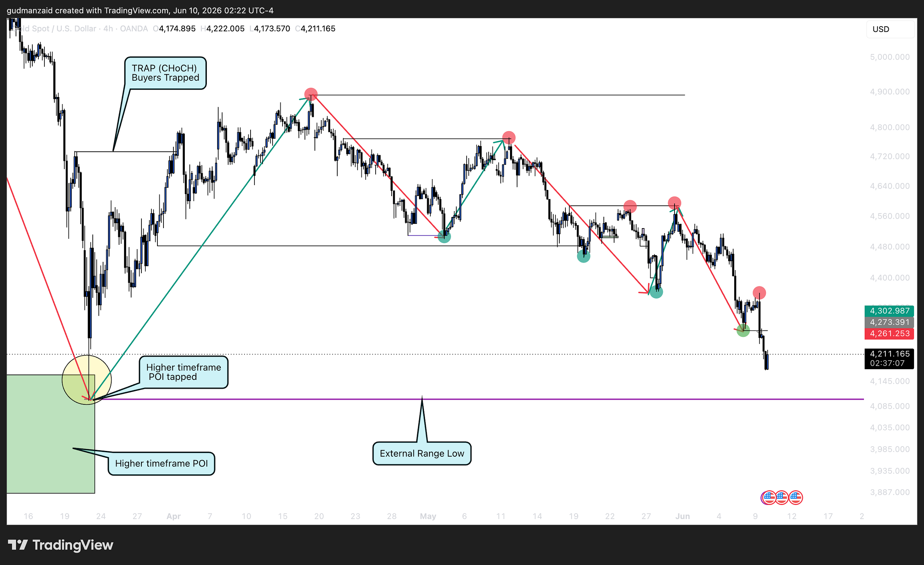Select the red 4,261.253 price label
The height and width of the screenshot is (565, 924).
889,333
